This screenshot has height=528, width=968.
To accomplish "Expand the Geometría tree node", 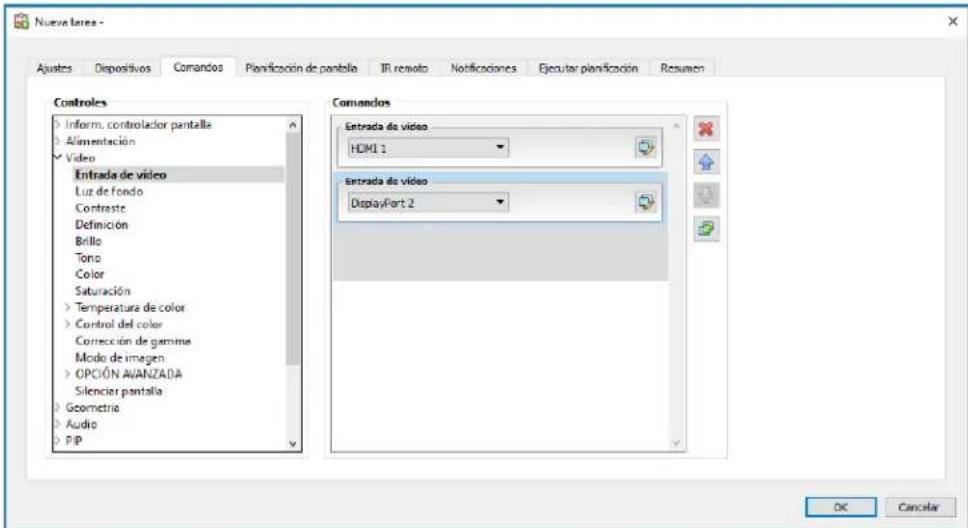I will 57,408.
